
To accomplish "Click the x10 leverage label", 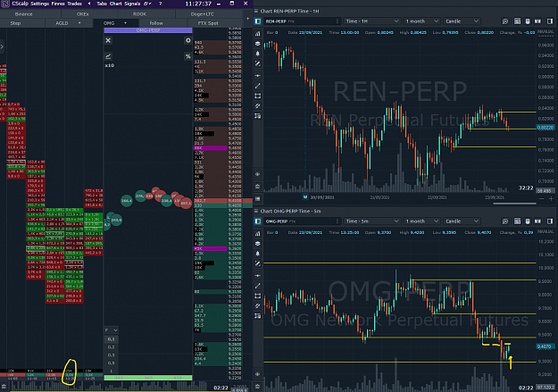I will [x=109, y=65].
